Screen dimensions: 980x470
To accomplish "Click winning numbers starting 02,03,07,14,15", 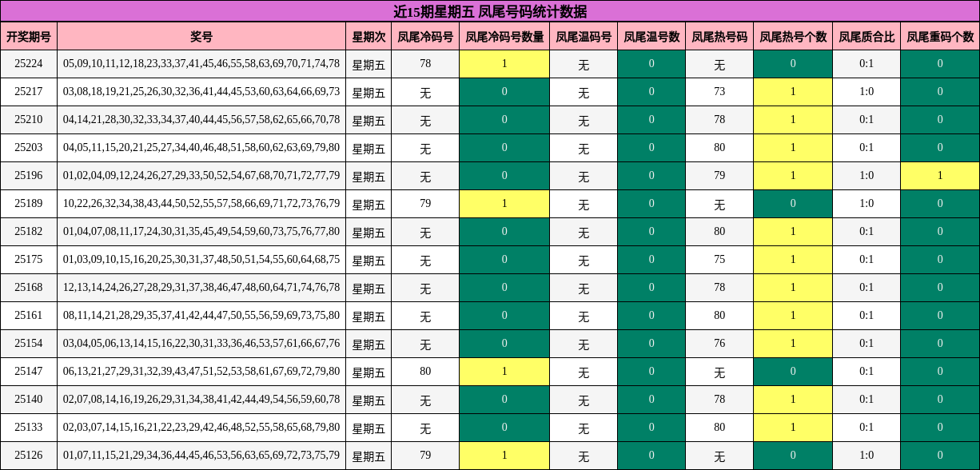I will (x=201, y=428).
